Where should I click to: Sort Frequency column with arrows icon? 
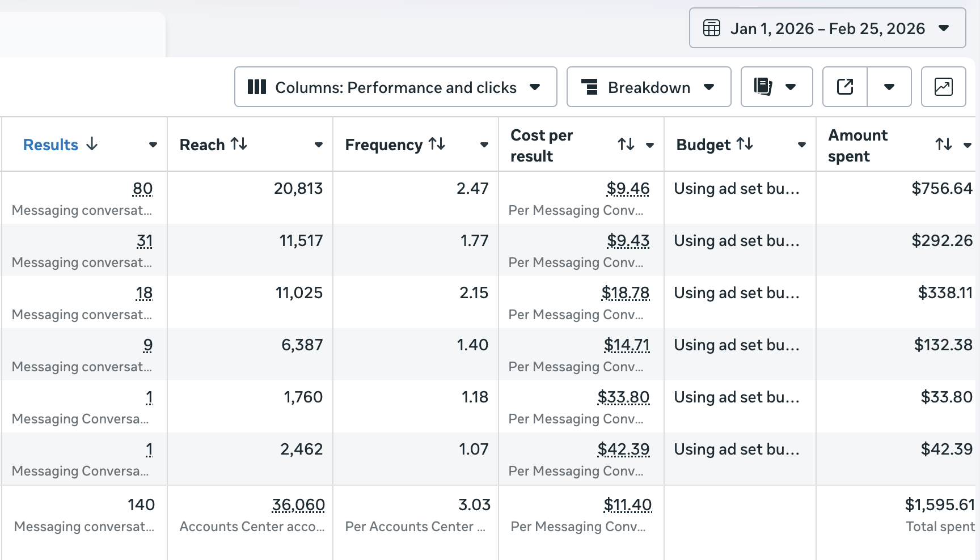pyautogui.click(x=437, y=145)
